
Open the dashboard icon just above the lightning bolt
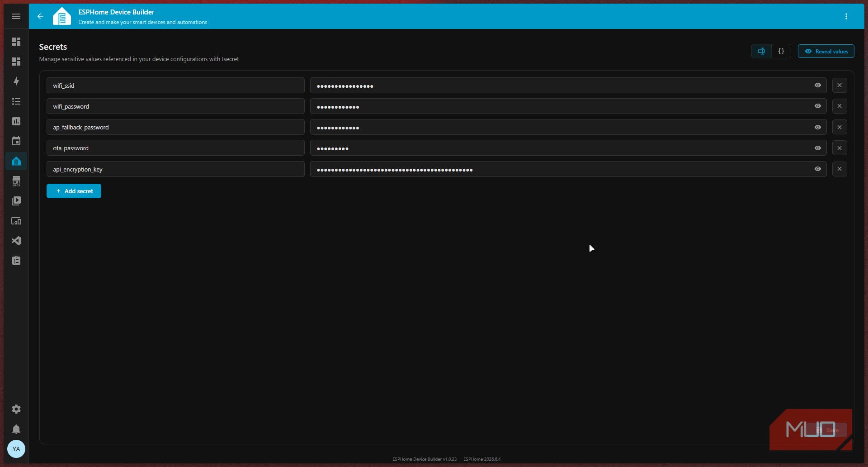(16, 62)
